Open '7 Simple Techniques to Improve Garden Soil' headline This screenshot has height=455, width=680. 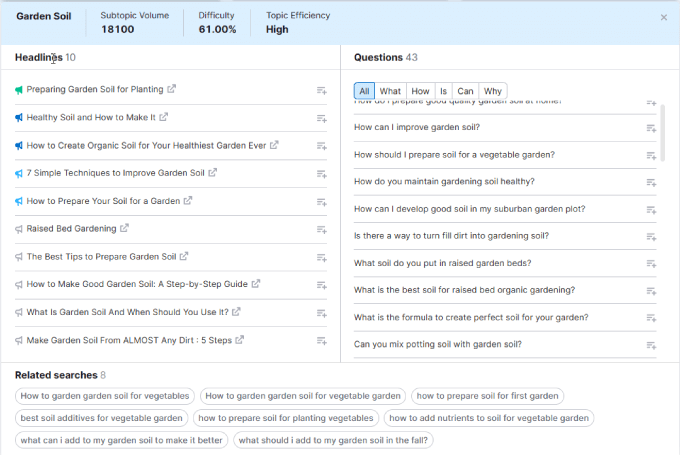click(115, 173)
